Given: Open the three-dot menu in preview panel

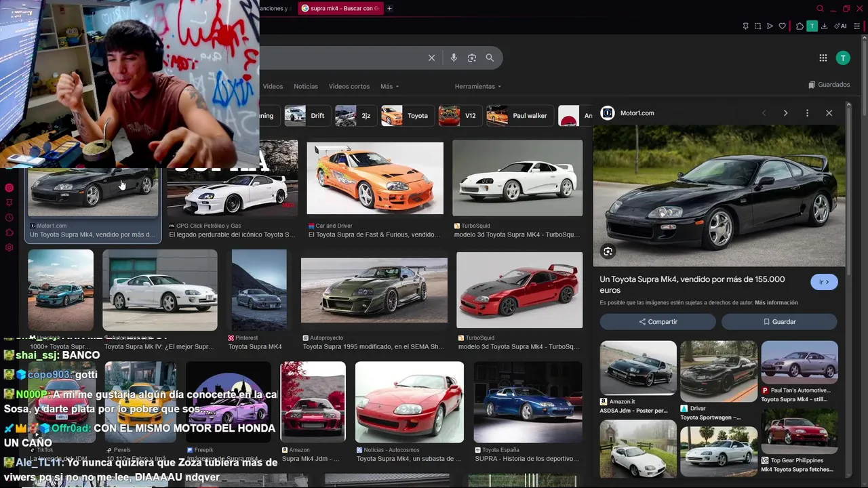Looking at the screenshot, I should click(807, 113).
